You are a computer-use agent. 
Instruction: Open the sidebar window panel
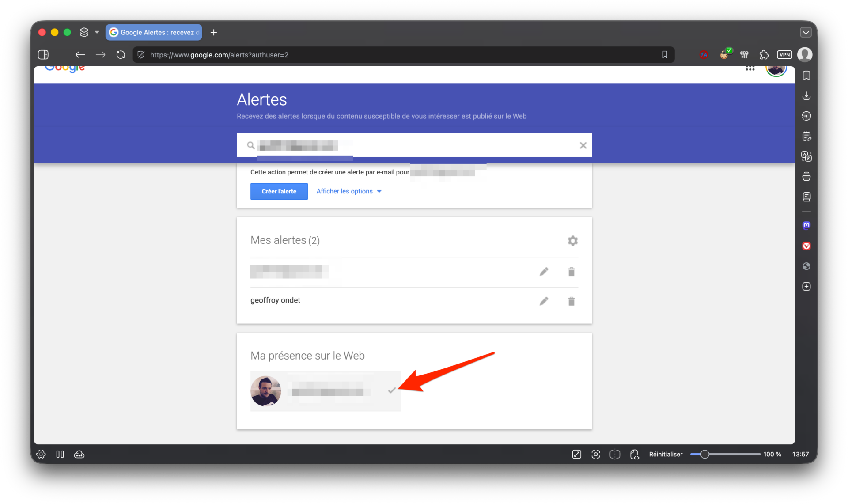coord(806,177)
